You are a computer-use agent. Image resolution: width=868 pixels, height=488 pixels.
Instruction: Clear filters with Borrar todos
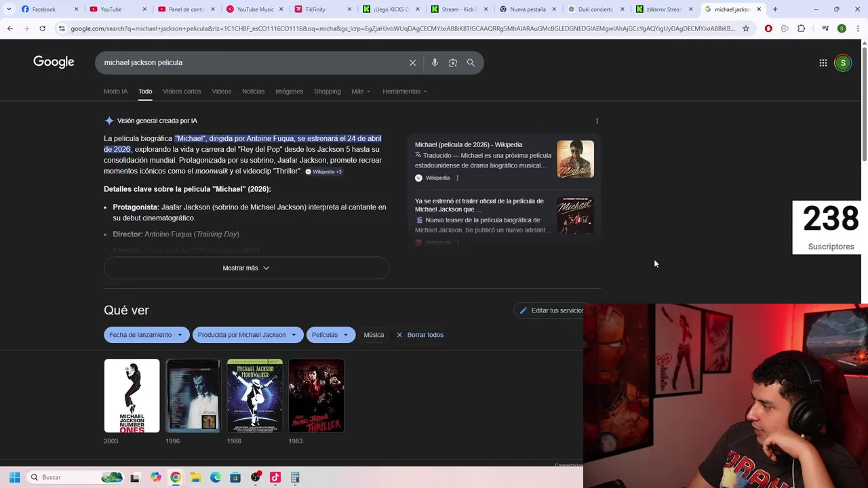[419, 335]
